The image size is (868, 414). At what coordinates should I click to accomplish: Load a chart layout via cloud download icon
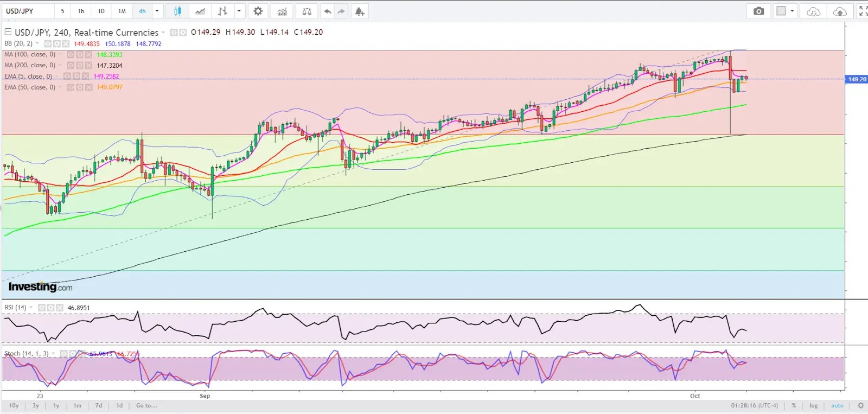point(814,11)
